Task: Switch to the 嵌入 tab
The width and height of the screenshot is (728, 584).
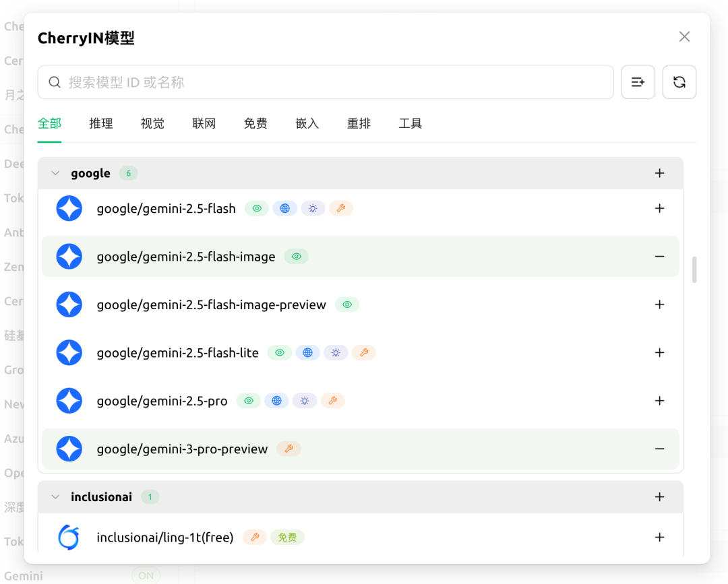Action: coord(307,124)
